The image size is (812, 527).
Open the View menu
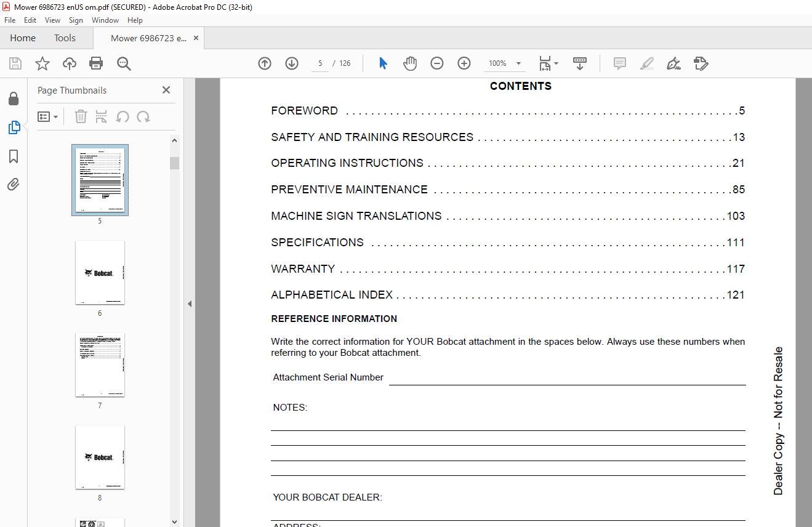pos(52,20)
